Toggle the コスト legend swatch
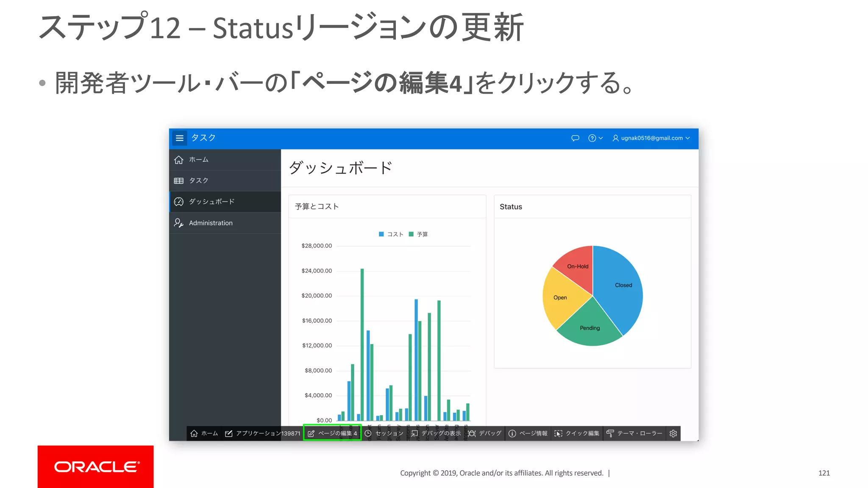 (x=381, y=234)
